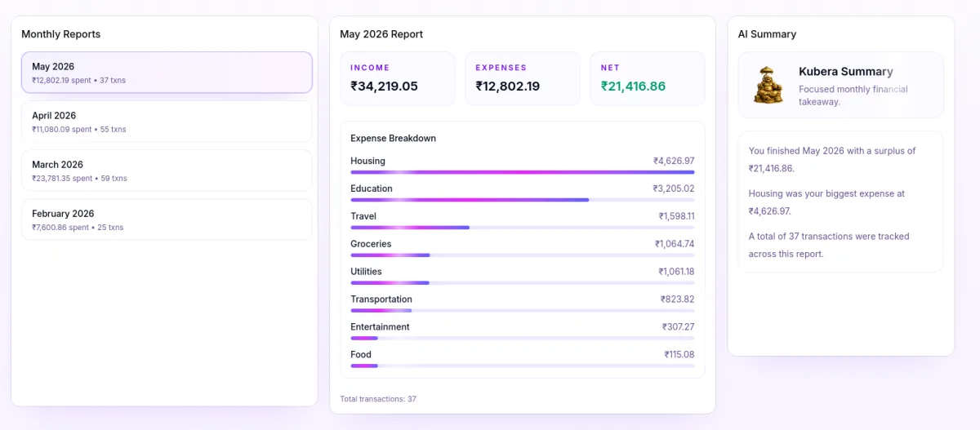The height and width of the screenshot is (430, 980).
Task: Click the ₹115.08 Food amount
Action: pos(679,355)
